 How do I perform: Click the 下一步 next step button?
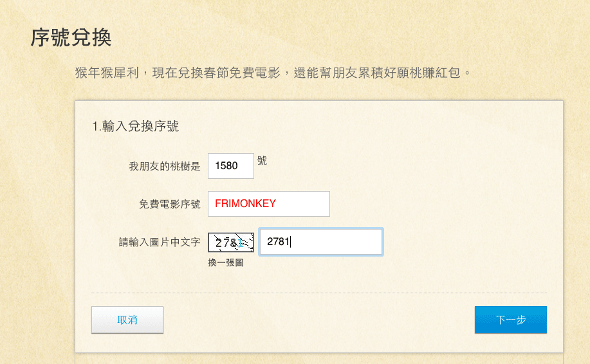(511, 320)
